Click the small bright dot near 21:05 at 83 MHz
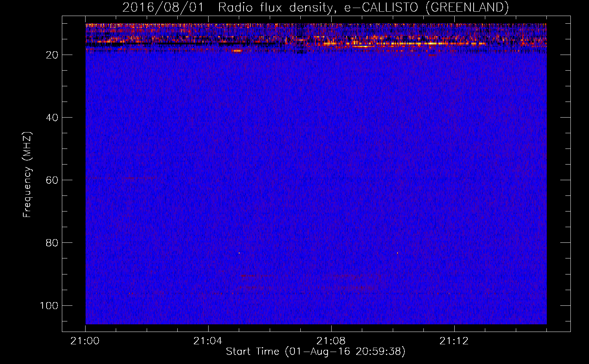The width and height of the screenshot is (589, 364). coord(239,253)
